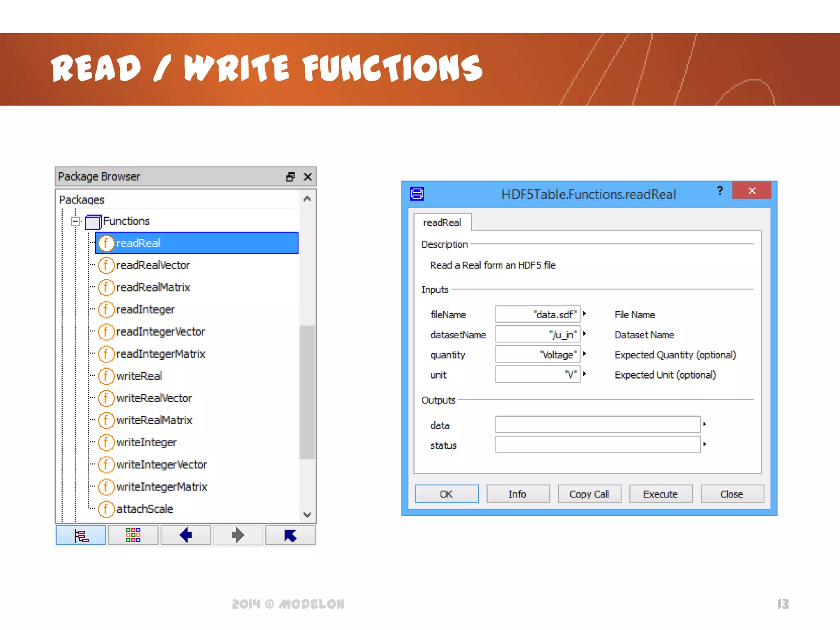The width and height of the screenshot is (840, 630).
Task: Collapse the Functions package tree node
Action: tap(75, 221)
